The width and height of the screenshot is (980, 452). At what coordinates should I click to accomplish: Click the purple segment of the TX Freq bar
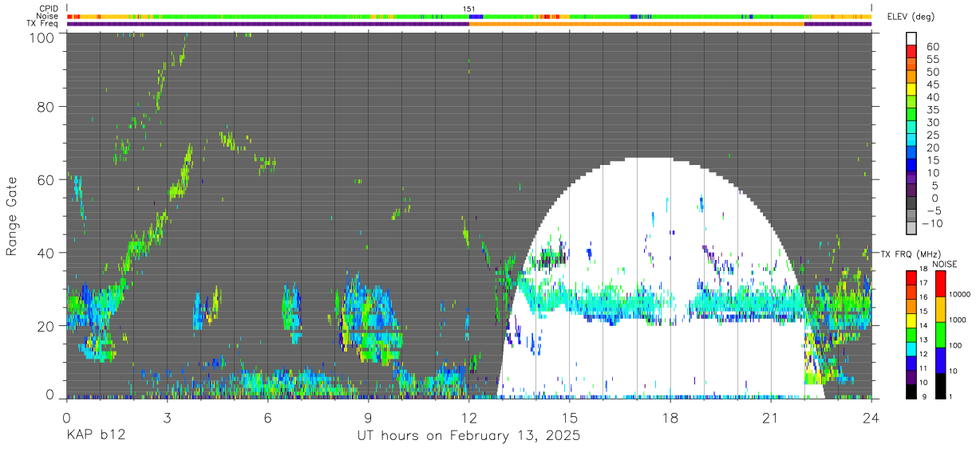[267, 24]
